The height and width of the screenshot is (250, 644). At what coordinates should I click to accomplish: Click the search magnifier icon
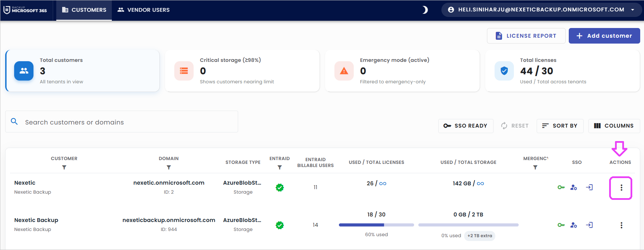tap(14, 121)
